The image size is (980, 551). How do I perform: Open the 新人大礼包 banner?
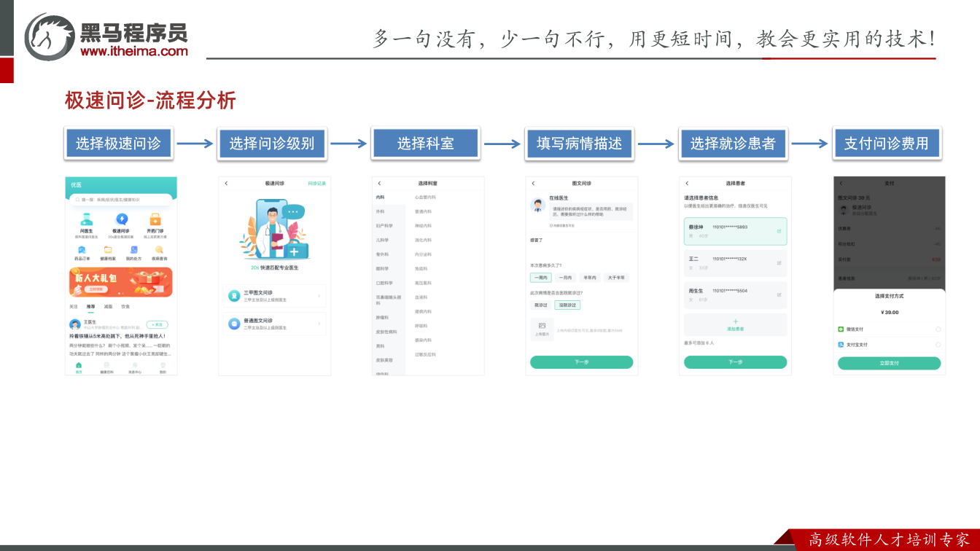(x=121, y=282)
